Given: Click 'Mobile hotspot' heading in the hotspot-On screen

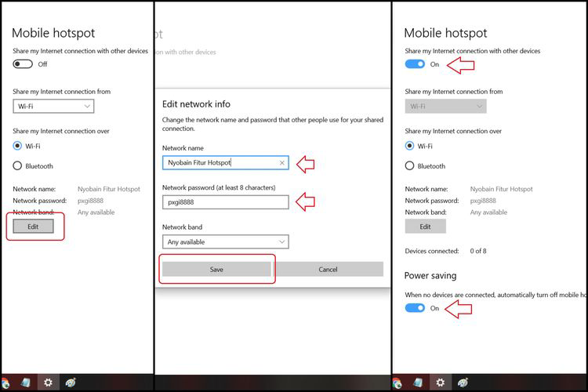Looking at the screenshot, I should point(445,33).
